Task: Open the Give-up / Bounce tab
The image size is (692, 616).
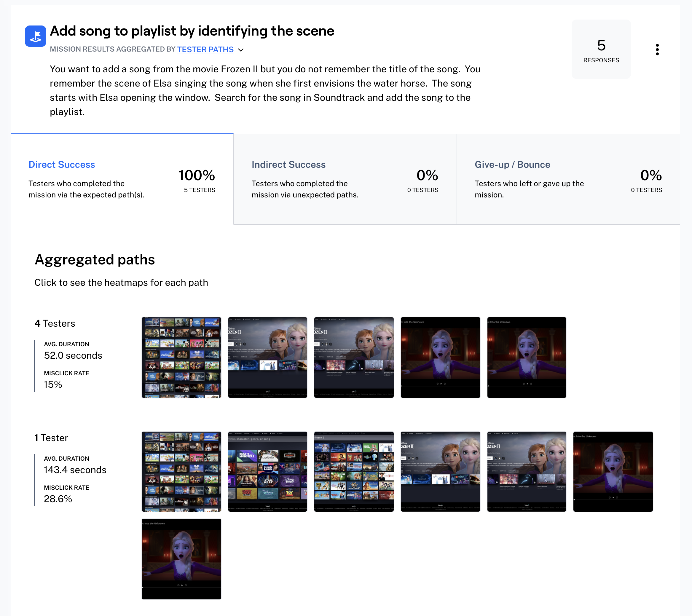Action: [x=512, y=165]
